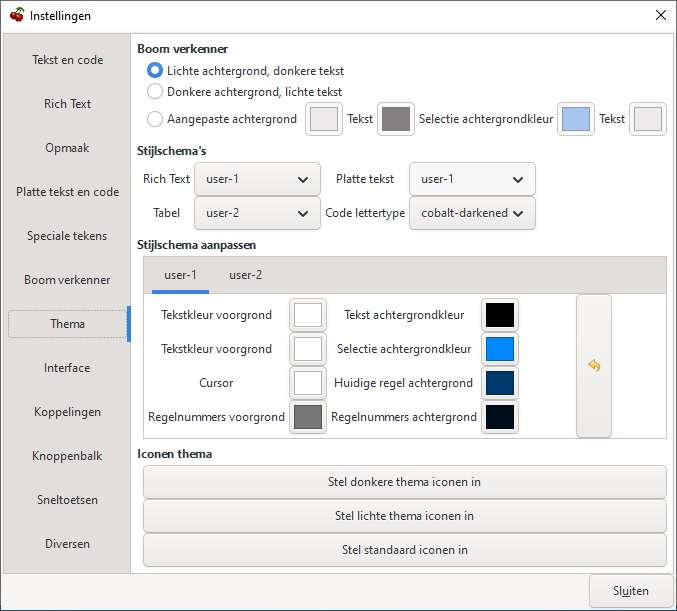Select the user-1 tab

(x=180, y=275)
